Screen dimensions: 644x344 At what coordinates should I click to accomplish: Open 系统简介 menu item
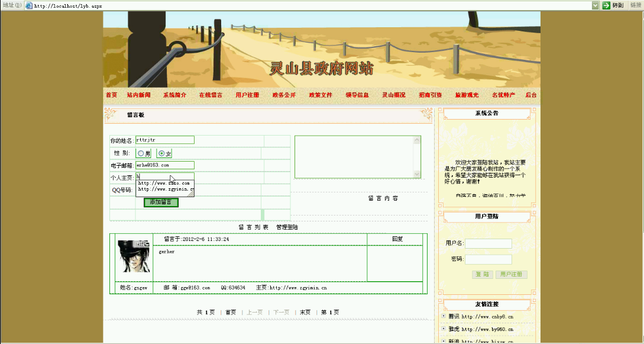pos(175,95)
